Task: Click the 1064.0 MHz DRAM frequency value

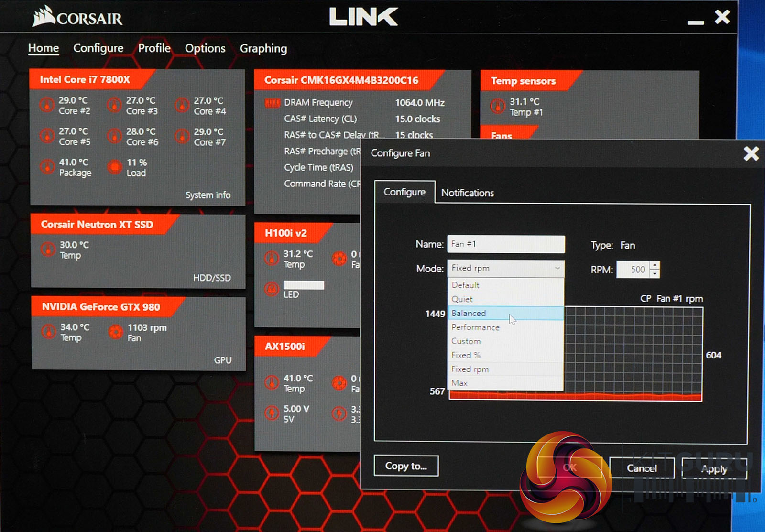Action: tap(420, 103)
